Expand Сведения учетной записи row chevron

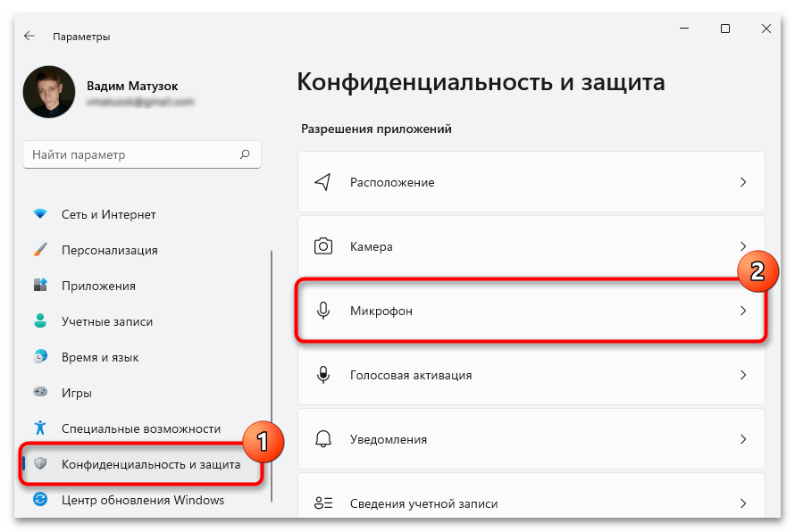pyautogui.click(x=743, y=503)
